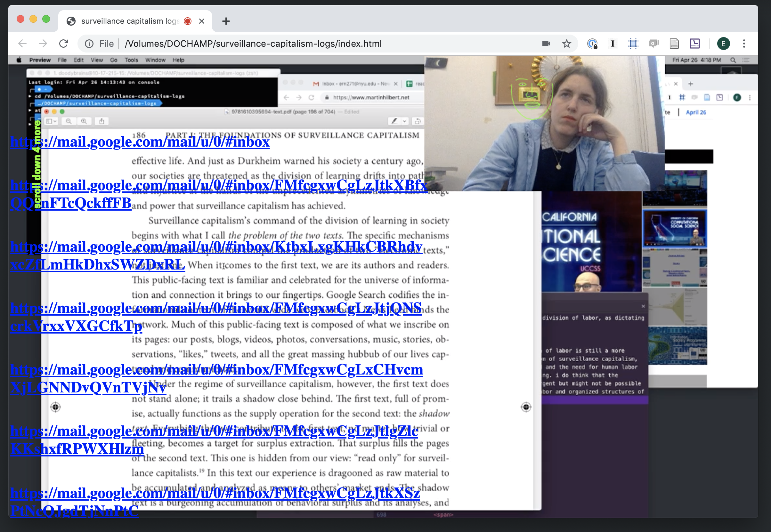Click the camera access indicator in address bar
771x532 pixels.
(x=546, y=44)
